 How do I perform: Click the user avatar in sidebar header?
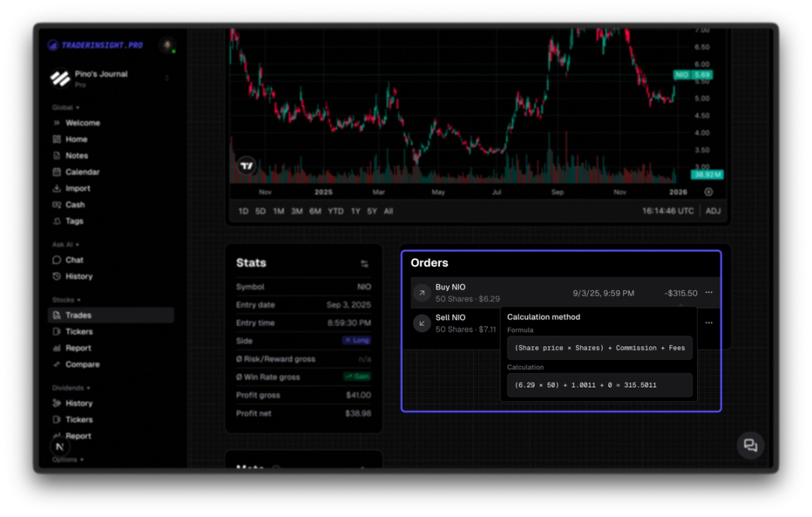click(167, 46)
